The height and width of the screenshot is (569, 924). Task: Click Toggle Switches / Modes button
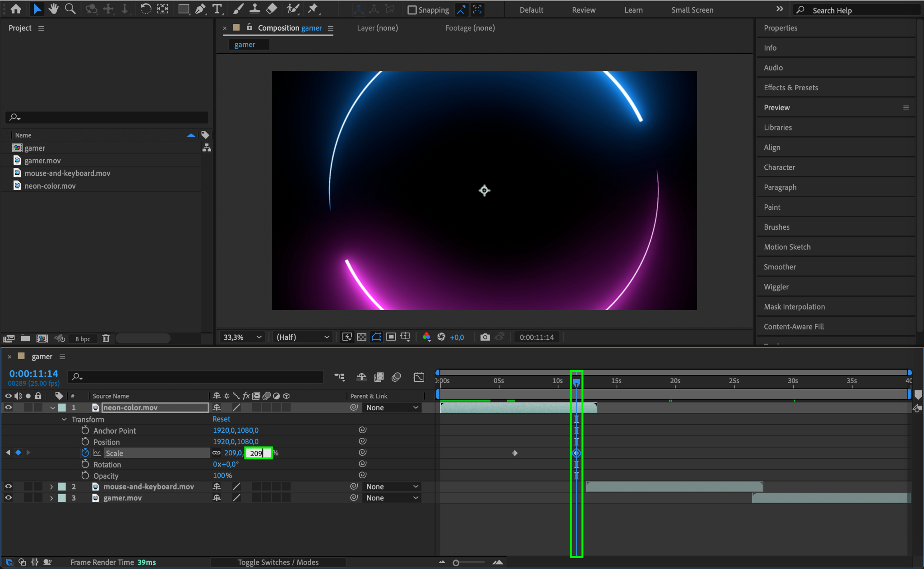[278, 562]
